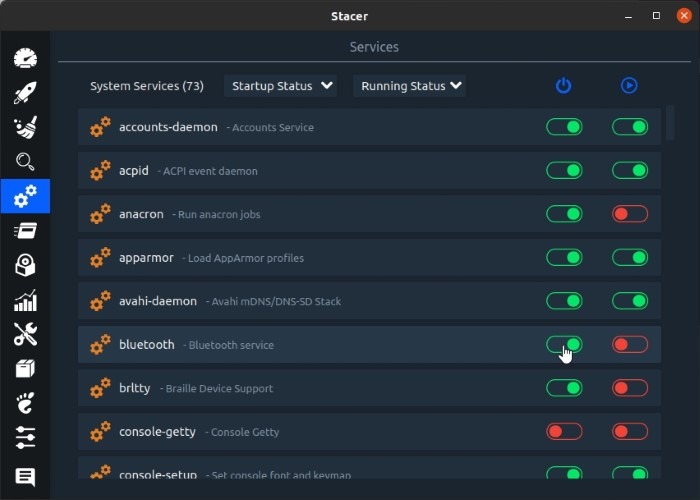Click gear icon beside apparmor
Screen dimensions: 700x500
click(100, 258)
